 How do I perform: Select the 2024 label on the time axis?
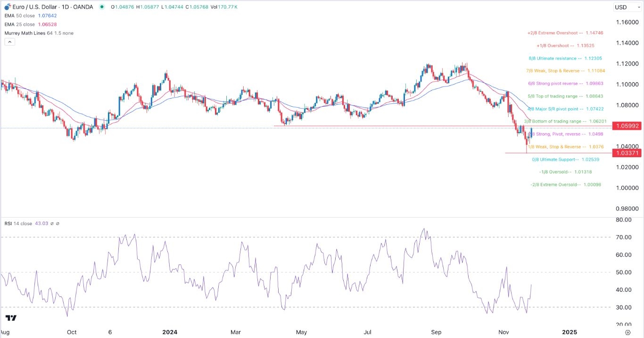(x=170, y=332)
